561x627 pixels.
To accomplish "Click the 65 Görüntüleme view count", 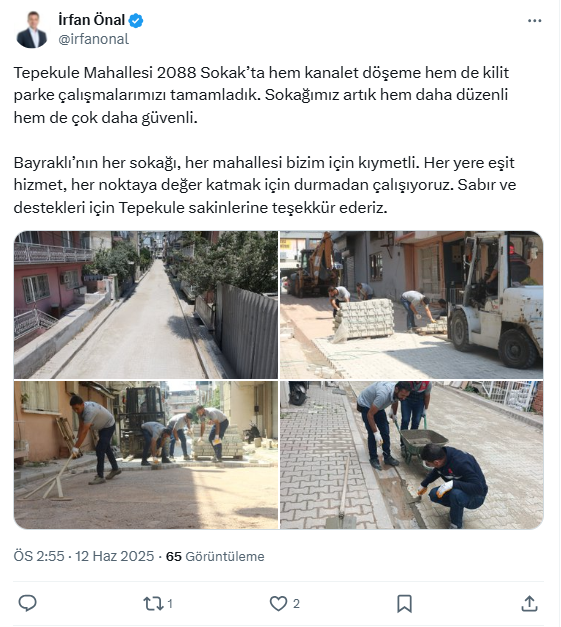I will [x=215, y=556].
